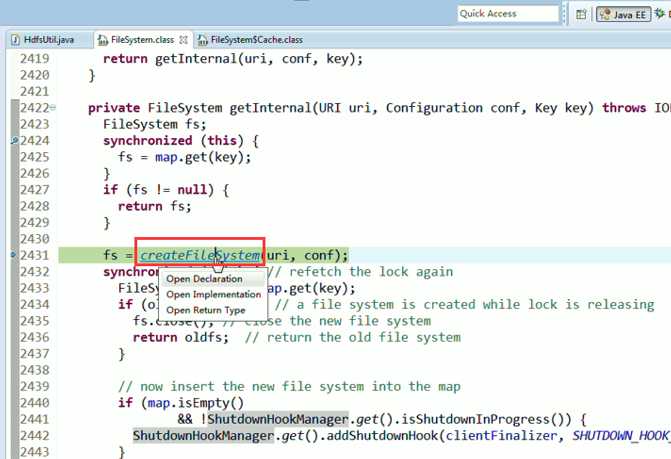Click line number 2419
This screenshot has height=459, width=671.
tap(35, 59)
